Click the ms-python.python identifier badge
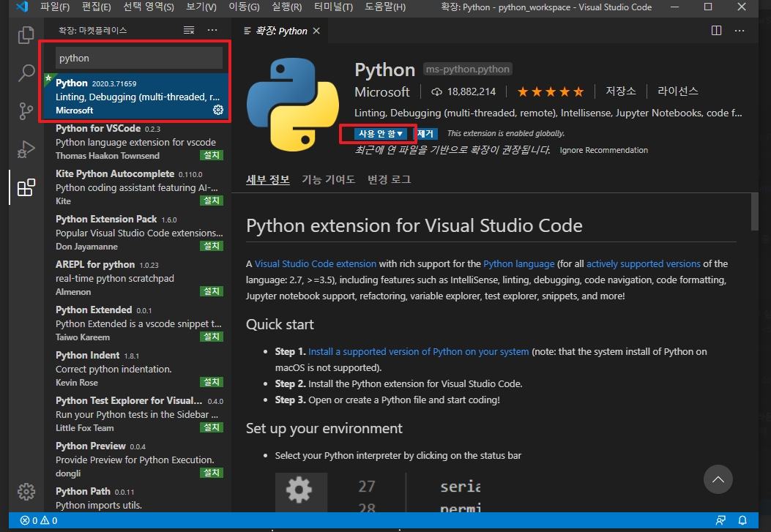The image size is (771, 532). [468, 70]
